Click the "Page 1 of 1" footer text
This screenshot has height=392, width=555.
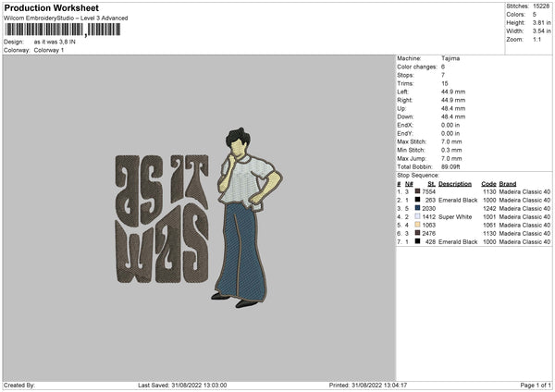pos(536,386)
